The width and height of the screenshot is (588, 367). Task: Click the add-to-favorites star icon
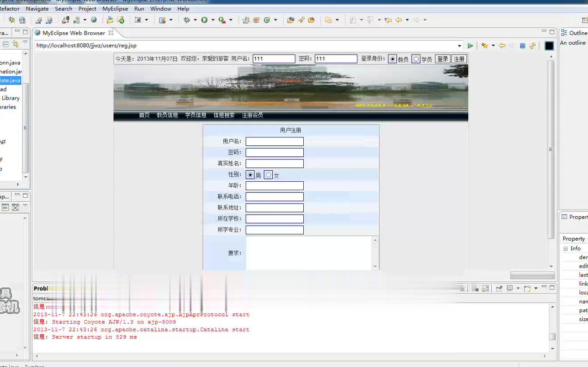(x=484, y=46)
